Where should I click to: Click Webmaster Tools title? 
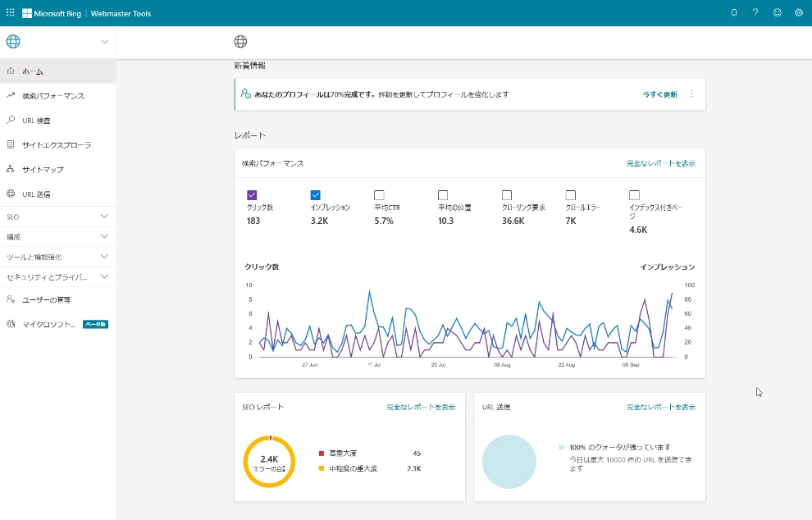tap(121, 13)
